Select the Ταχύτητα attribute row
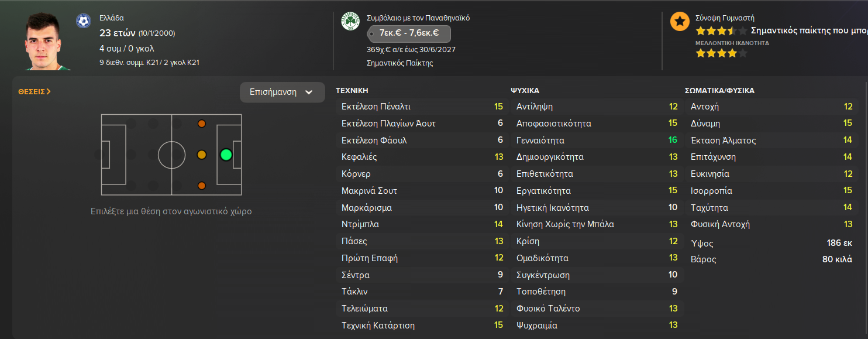Screen dimensions: 868x339 [x=769, y=207]
